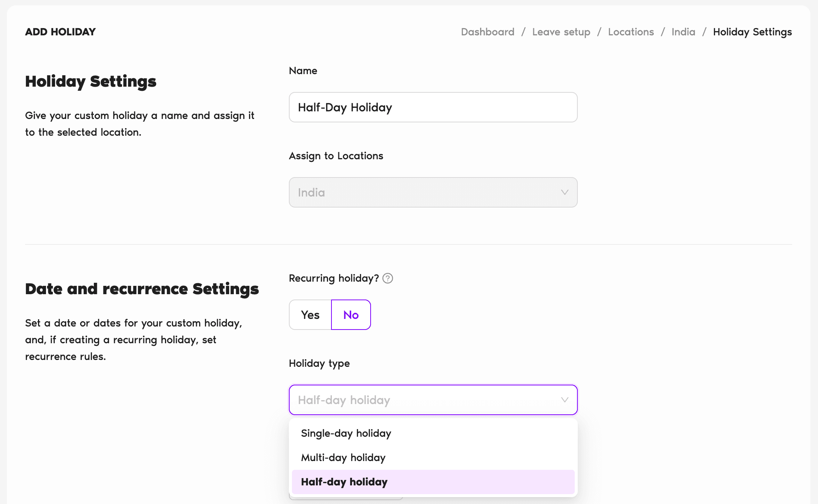Click the recurring holiday help question-mark icon
The height and width of the screenshot is (504, 818).
click(387, 278)
